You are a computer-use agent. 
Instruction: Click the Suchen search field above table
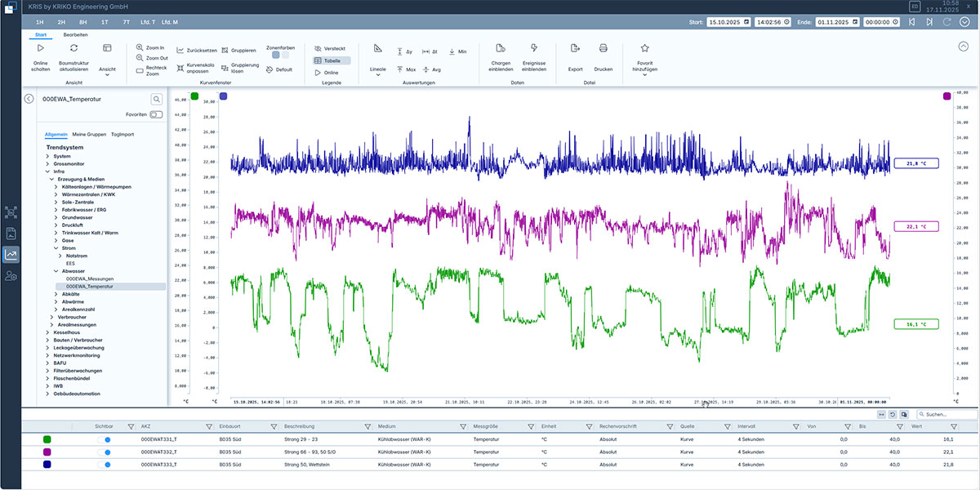(x=949, y=415)
